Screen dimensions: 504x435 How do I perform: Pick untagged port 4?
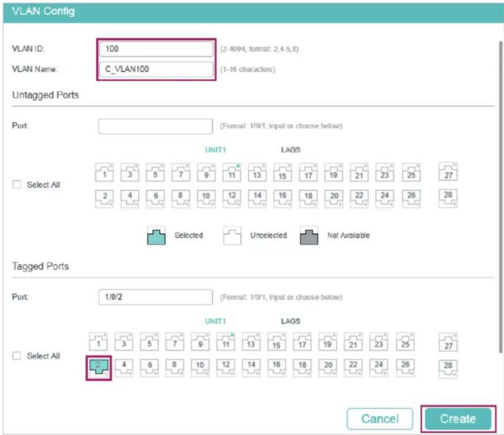point(130,198)
